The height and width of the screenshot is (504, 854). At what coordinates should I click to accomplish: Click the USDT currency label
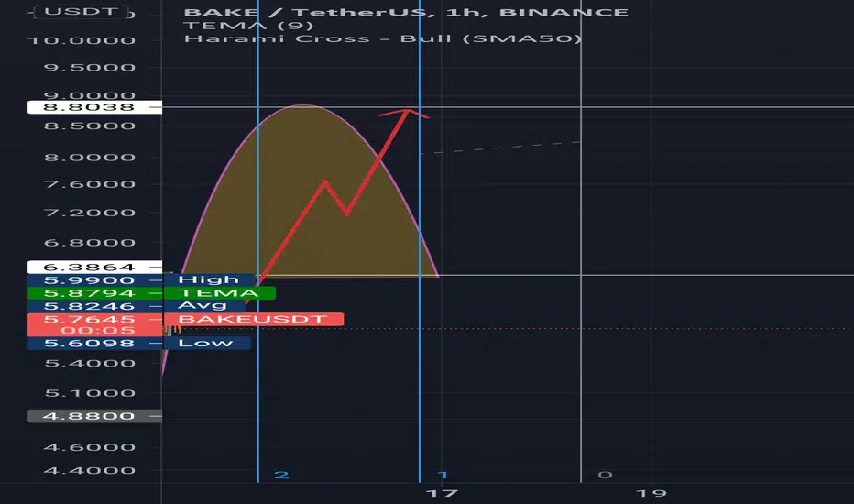click(x=82, y=12)
